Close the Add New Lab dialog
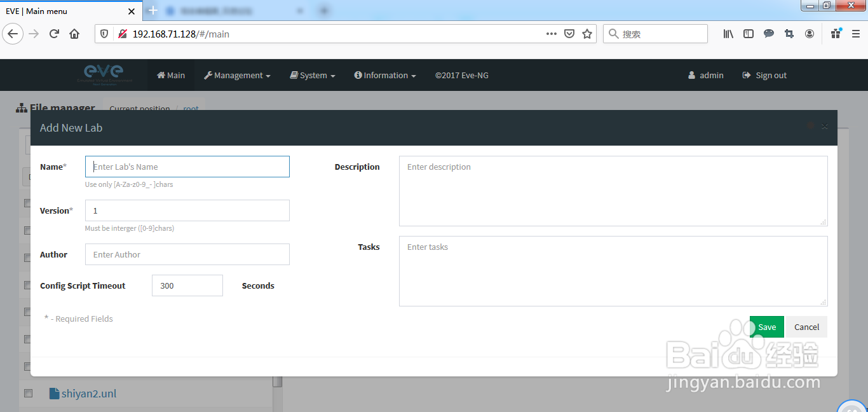Screen dimensions: 868x412 [825, 127]
